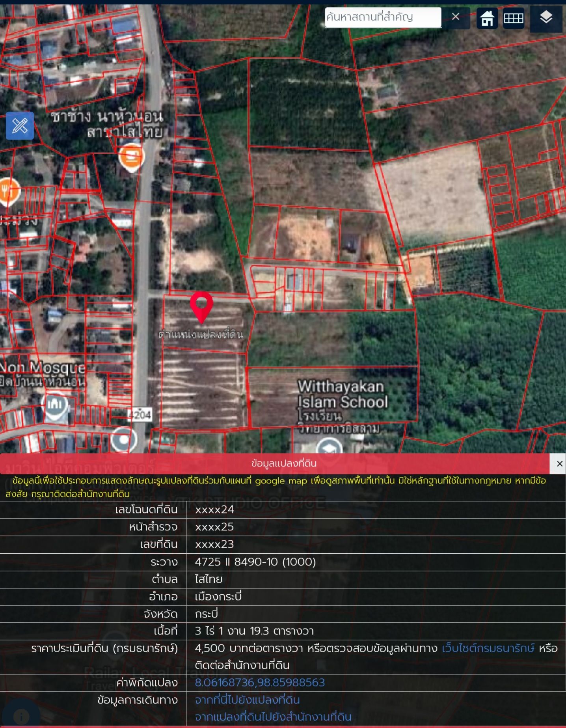Focus the ค้นหาสถานที่สำคัญ search field

(383, 17)
